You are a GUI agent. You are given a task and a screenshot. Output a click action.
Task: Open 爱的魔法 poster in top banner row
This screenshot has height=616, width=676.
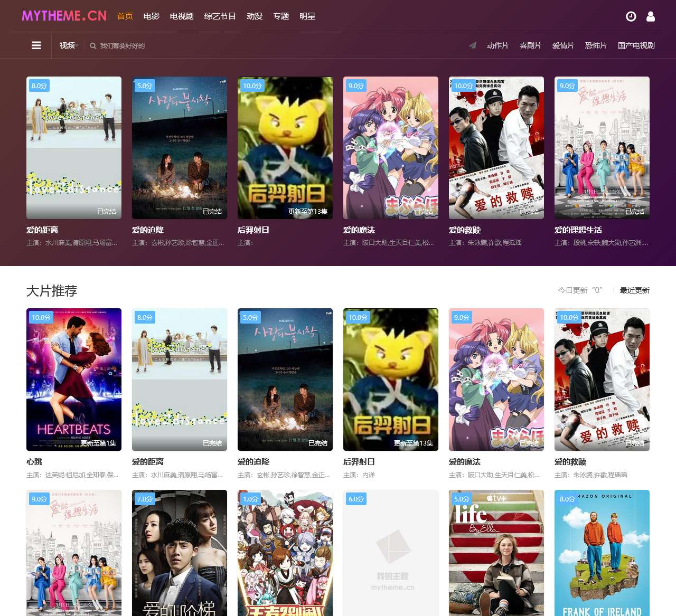[x=391, y=148]
